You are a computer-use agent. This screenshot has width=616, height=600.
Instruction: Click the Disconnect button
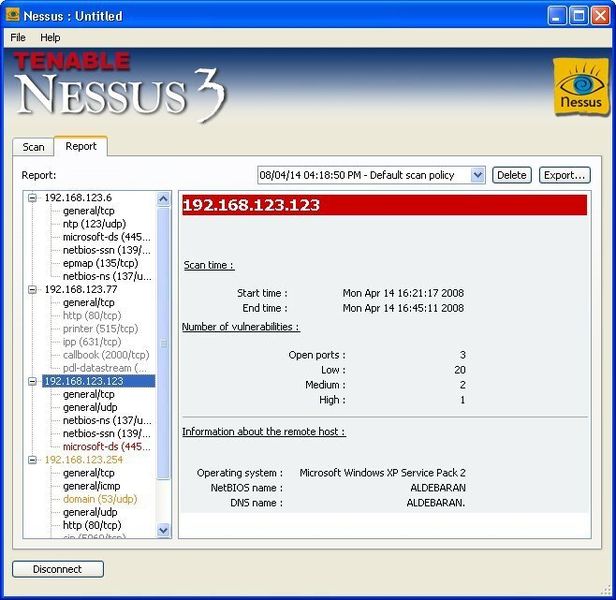pyautogui.click(x=58, y=569)
